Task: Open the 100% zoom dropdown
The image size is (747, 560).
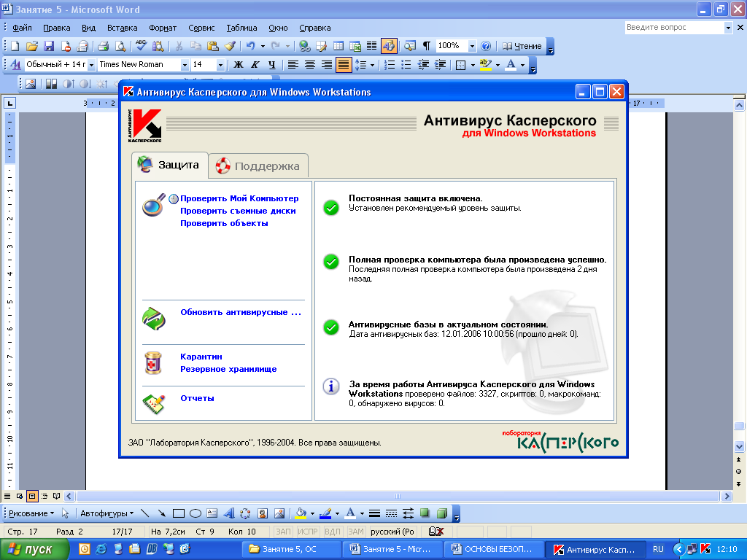Action: coord(472,46)
